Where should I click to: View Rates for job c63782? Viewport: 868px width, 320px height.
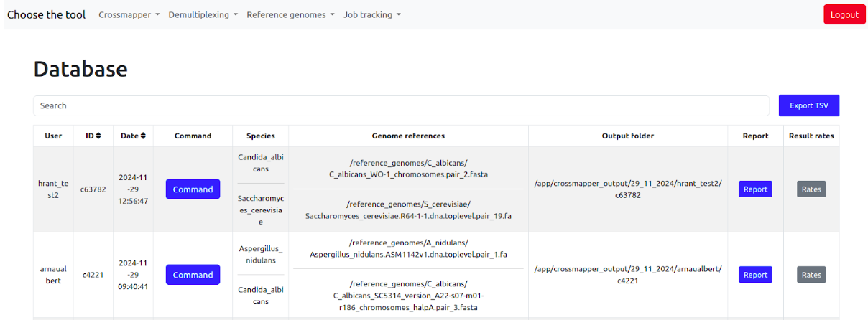[x=811, y=189]
